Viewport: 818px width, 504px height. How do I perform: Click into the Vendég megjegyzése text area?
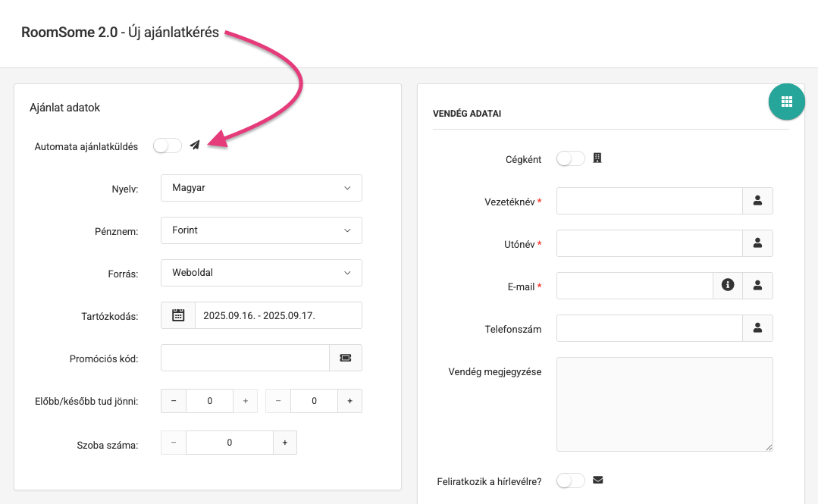coord(664,405)
